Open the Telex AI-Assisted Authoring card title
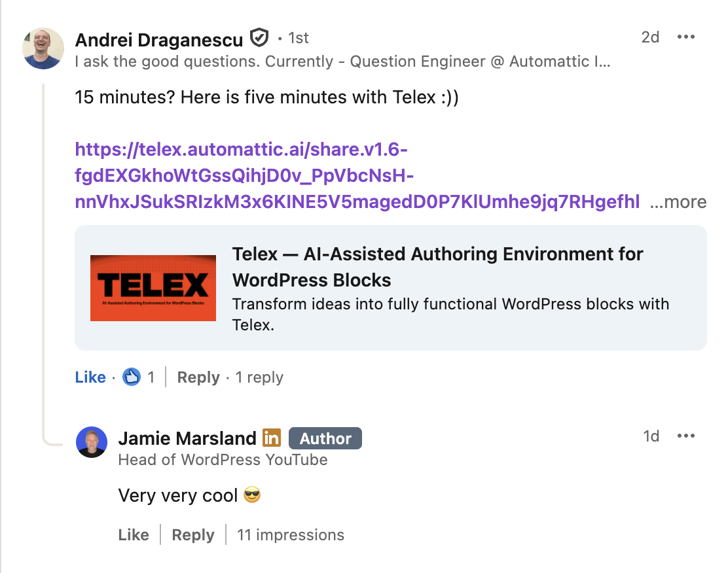Image resolution: width=728 pixels, height=573 pixels. 437,266
